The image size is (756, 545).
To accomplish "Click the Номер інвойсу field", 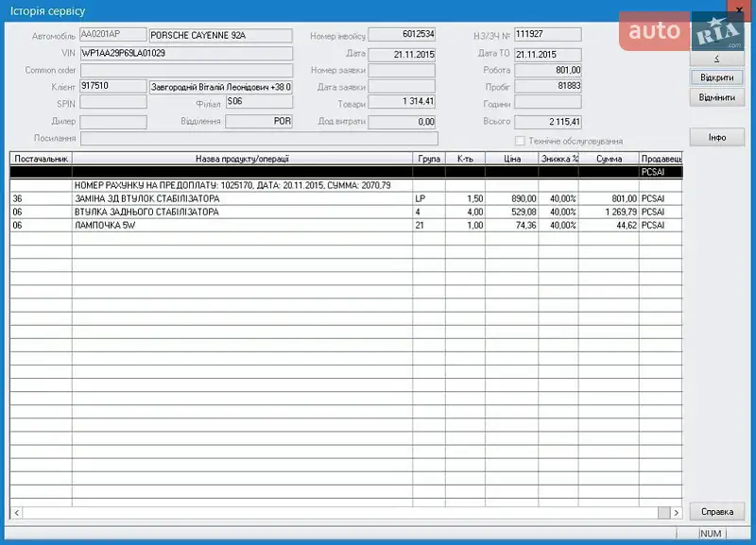I will (x=401, y=35).
